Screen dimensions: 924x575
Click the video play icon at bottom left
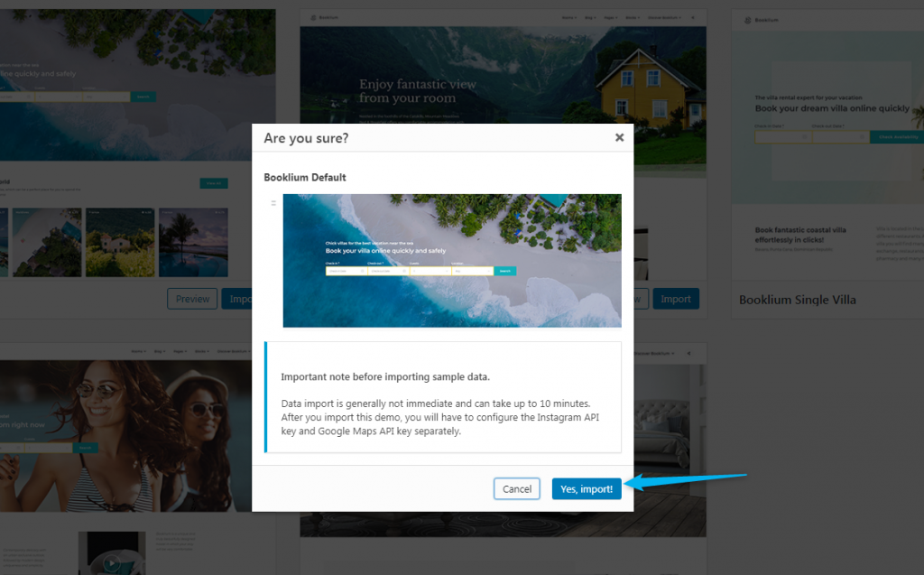point(111,563)
